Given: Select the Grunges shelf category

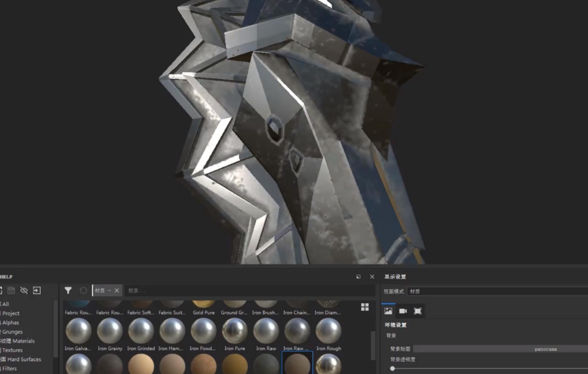Looking at the screenshot, I should click(12, 332).
